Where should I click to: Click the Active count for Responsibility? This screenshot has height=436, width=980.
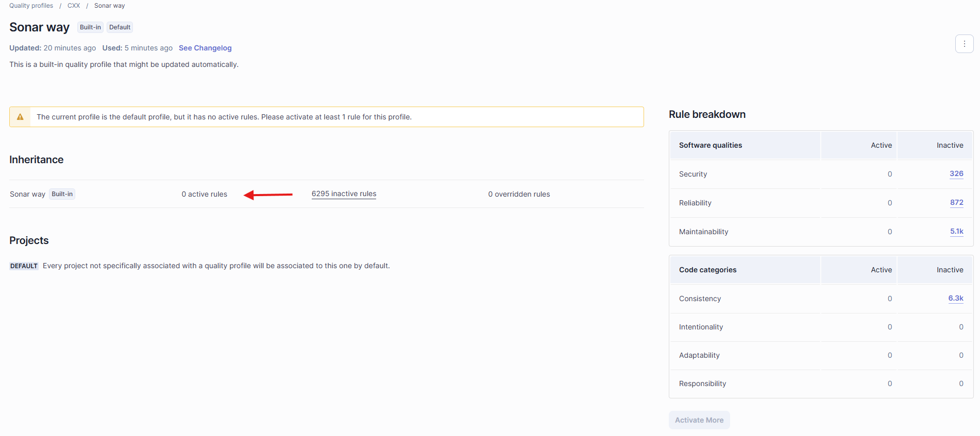pos(889,383)
